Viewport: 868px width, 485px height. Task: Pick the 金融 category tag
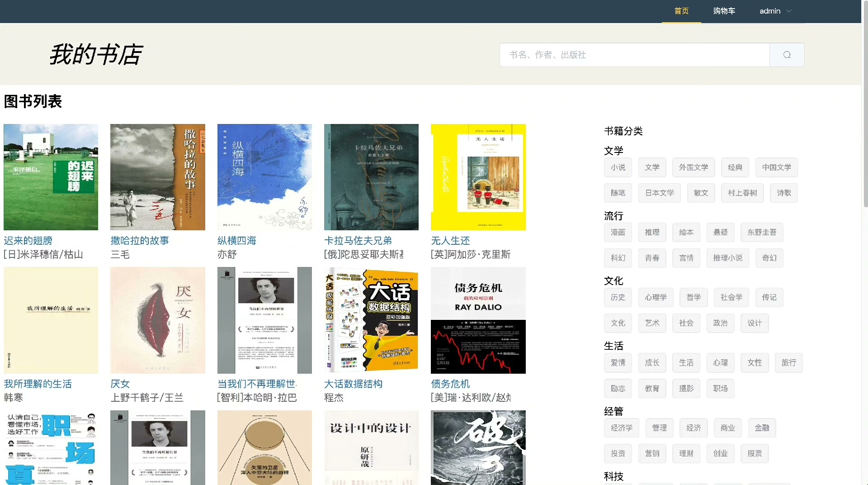(x=762, y=428)
